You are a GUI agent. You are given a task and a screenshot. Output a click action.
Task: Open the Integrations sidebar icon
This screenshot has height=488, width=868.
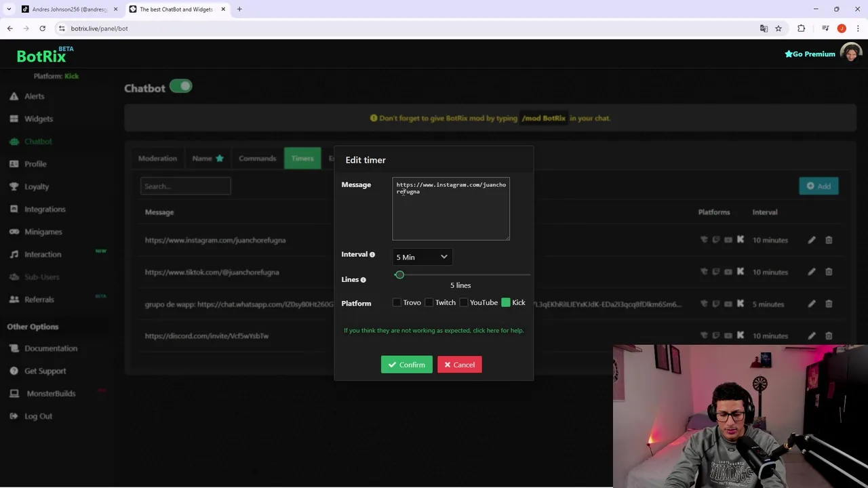(x=14, y=209)
